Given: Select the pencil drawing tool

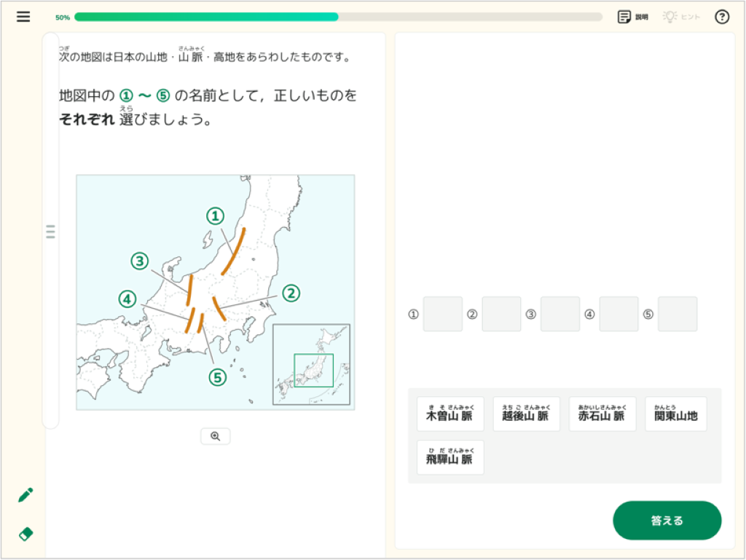Looking at the screenshot, I should pos(25,495).
